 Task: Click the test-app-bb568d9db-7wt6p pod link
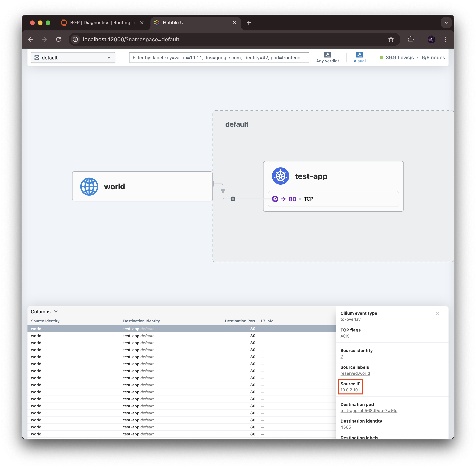pyautogui.click(x=369, y=410)
